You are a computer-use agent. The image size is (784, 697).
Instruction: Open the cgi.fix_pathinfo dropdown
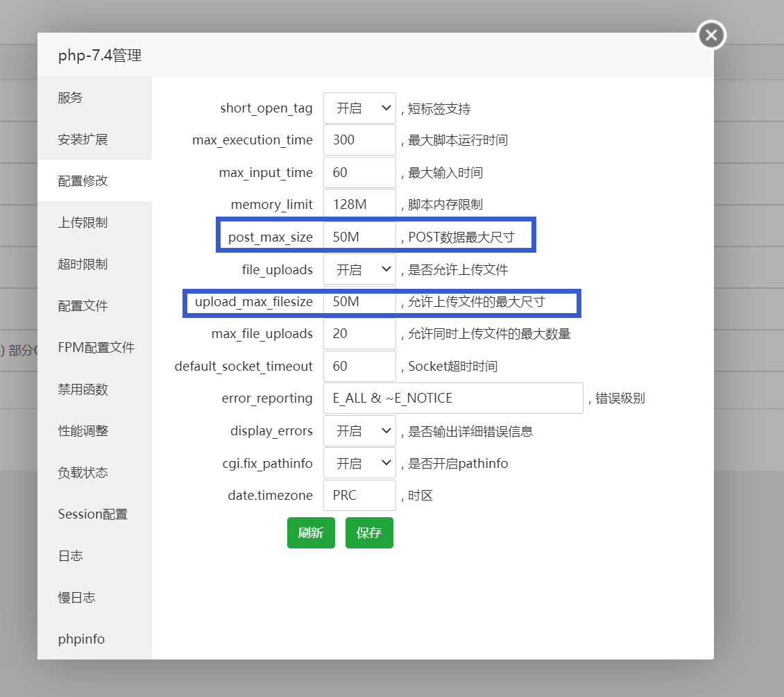[359, 462]
